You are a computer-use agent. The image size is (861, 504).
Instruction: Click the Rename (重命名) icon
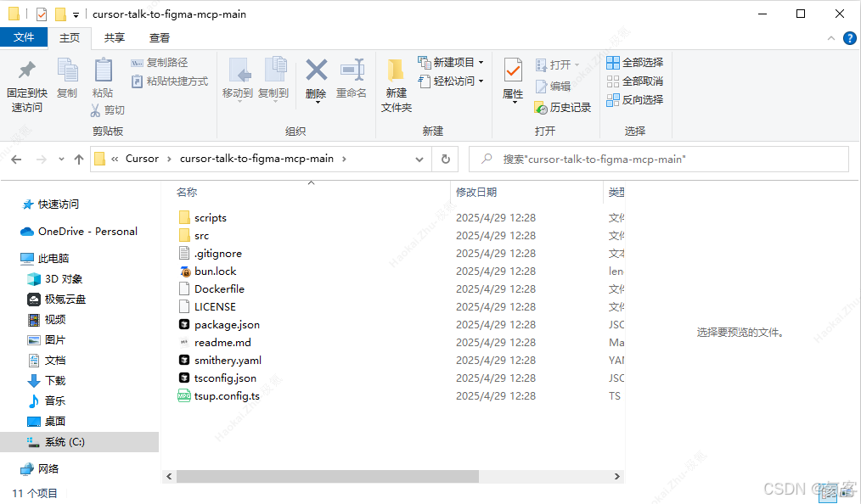(x=352, y=70)
